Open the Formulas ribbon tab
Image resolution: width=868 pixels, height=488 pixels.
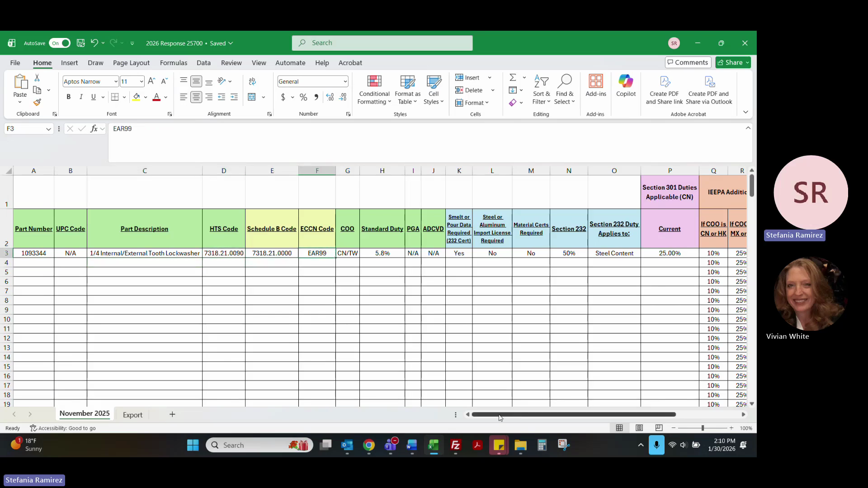(173, 63)
